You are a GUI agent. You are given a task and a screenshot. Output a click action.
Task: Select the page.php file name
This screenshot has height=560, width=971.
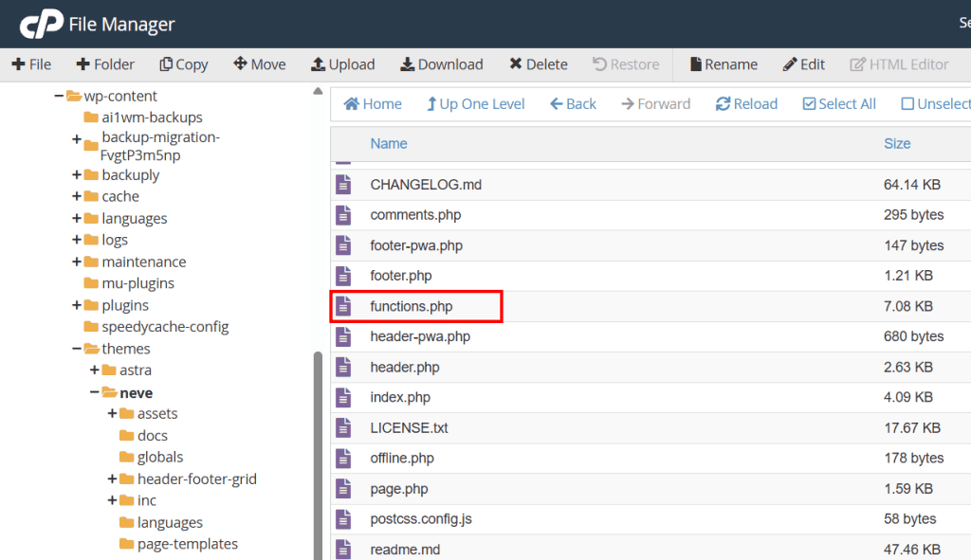(399, 489)
